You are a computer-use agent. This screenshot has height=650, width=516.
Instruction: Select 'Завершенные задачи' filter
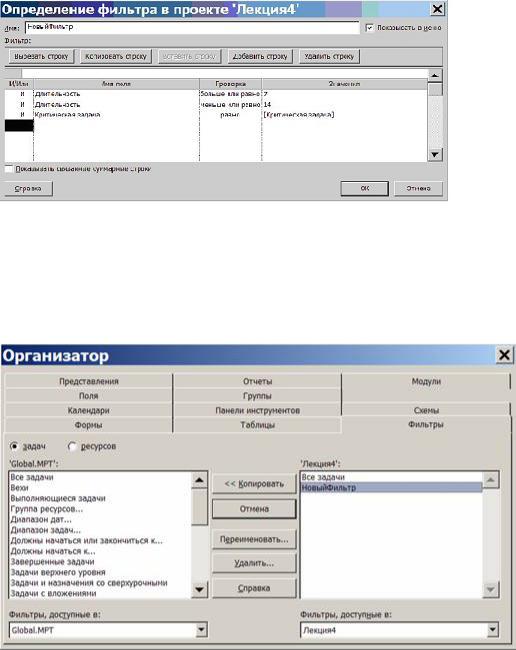pos(100,562)
